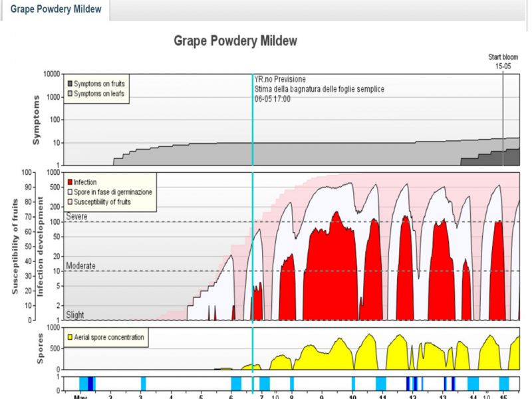Click the Symptoms on leafs legend swatch
The image size is (532, 399).
(x=68, y=94)
